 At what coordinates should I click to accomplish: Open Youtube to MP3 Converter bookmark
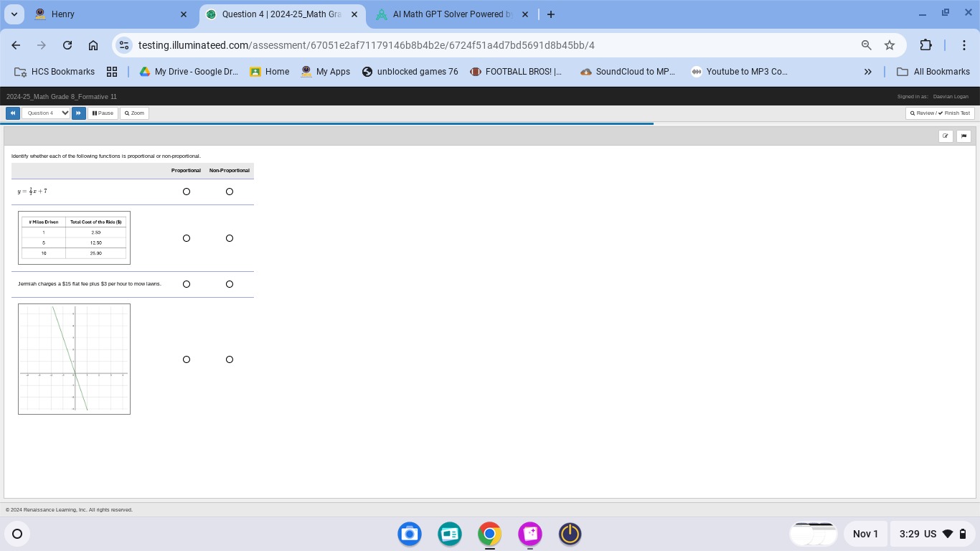pyautogui.click(x=739, y=72)
